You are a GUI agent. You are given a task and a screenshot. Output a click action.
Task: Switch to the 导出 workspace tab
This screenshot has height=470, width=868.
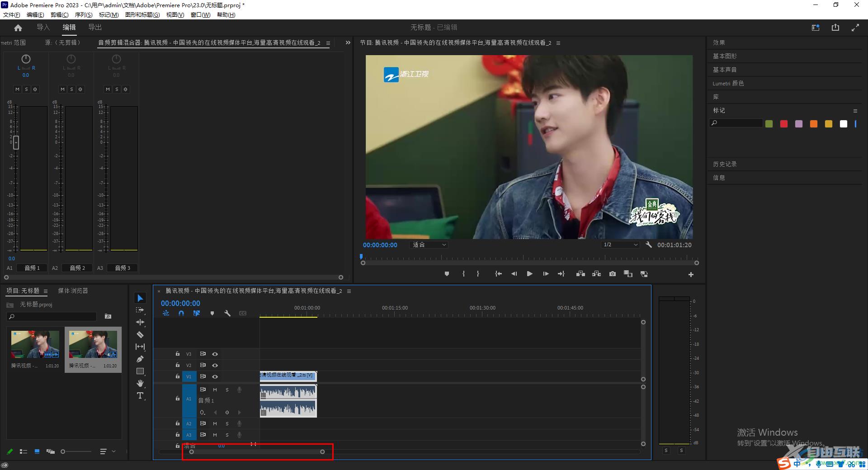[x=95, y=28]
